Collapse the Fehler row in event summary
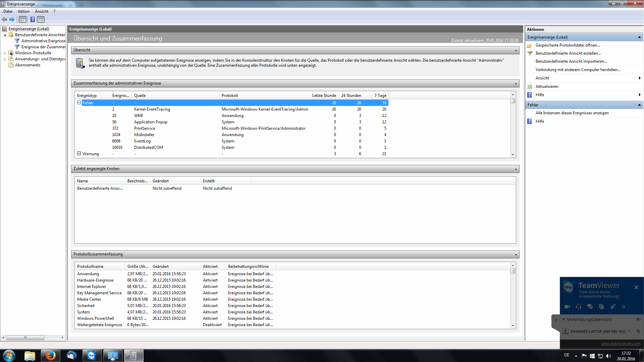Image resolution: width=644 pixels, height=362 pixels. tap(79, 103)
